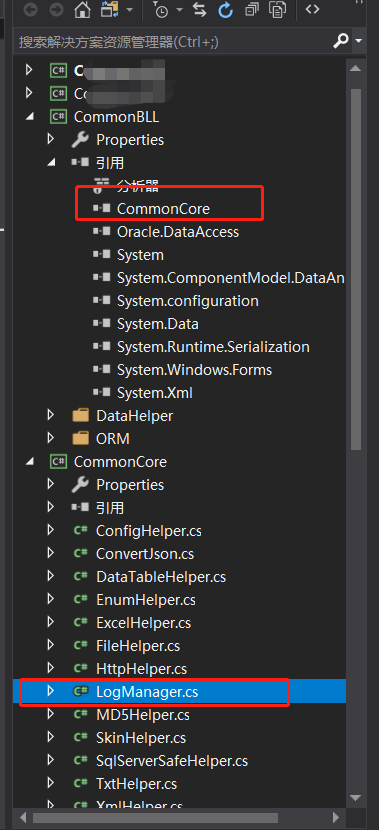Select the DataTableHelper.cs file
The image size is (379, 830).
pyautogui.click(x=161, y=576)
